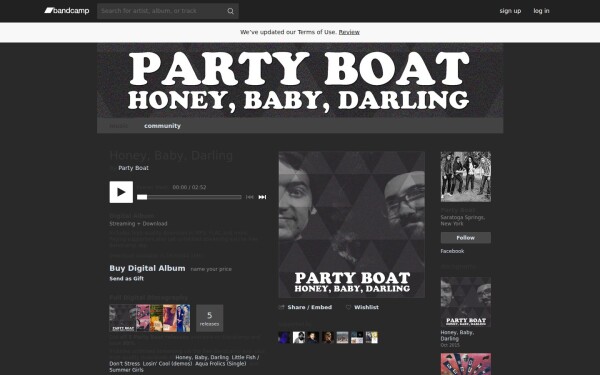Click Send as Gift
Image resolution: width=600 pixels, height=375 pixels.
coord(127,279)
